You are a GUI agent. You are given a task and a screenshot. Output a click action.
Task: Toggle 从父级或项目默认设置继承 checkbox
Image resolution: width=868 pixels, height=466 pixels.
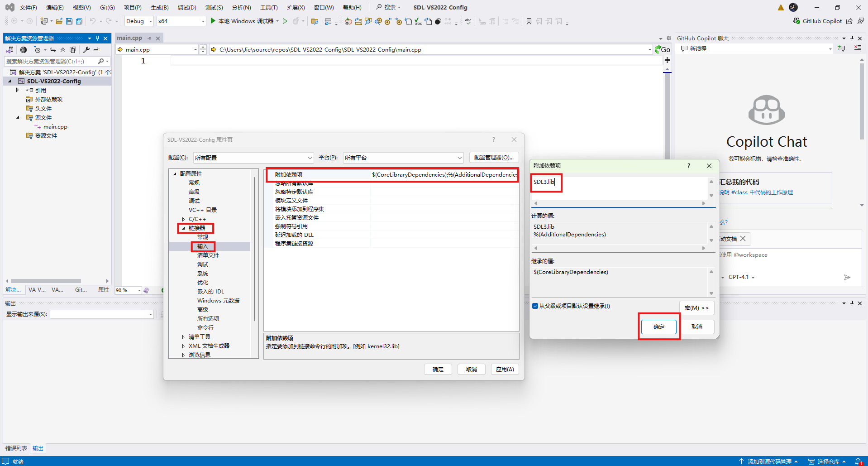pyautogui.click(x=536, y=306)
